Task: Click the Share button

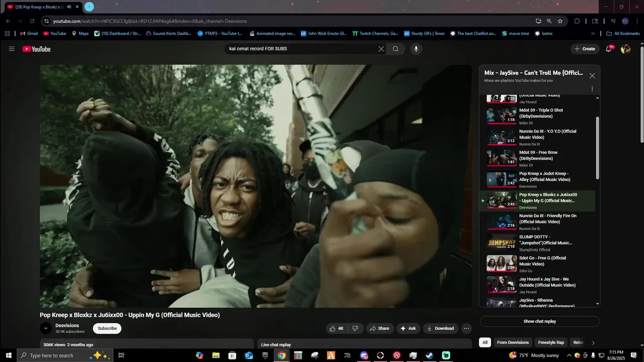Action: pyautogui.click(x=379, y=328)
